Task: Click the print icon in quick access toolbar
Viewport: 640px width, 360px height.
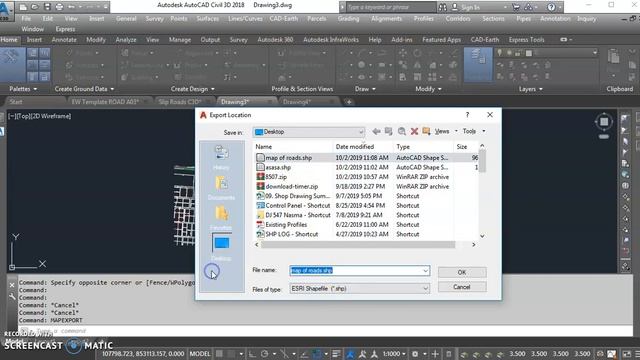Action: pos(59,7)
